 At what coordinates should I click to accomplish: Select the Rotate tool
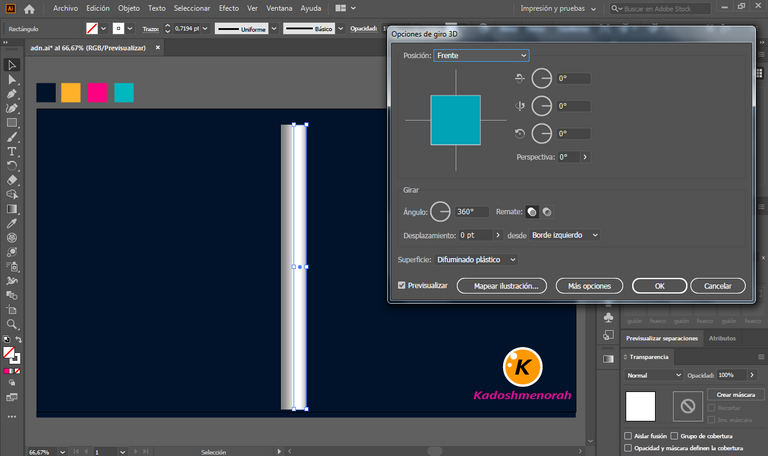[x=12, y=166]
